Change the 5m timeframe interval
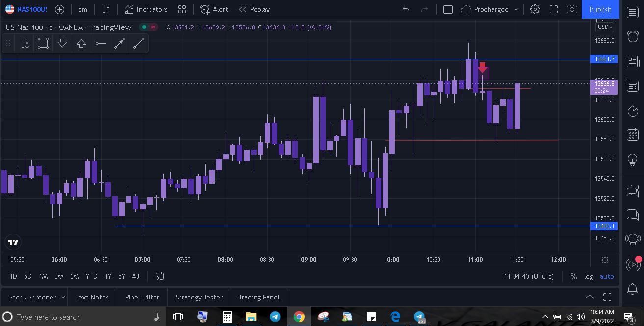 [82, 9]
